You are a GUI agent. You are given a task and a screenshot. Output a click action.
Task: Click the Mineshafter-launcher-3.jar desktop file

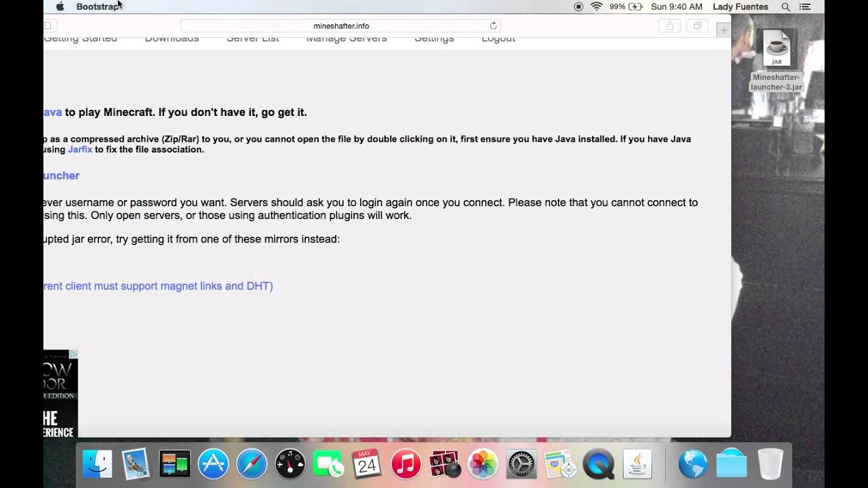coord(776,60)
